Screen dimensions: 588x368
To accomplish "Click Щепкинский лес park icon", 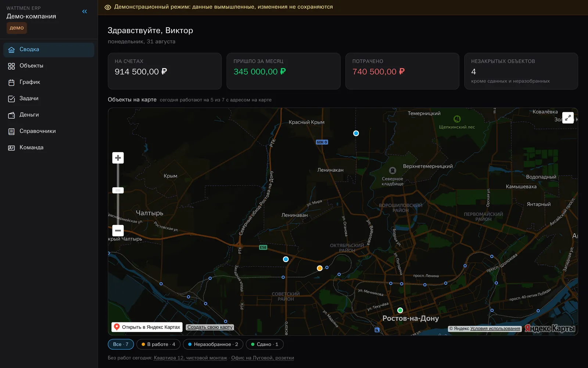I will (x=457, y=119).
